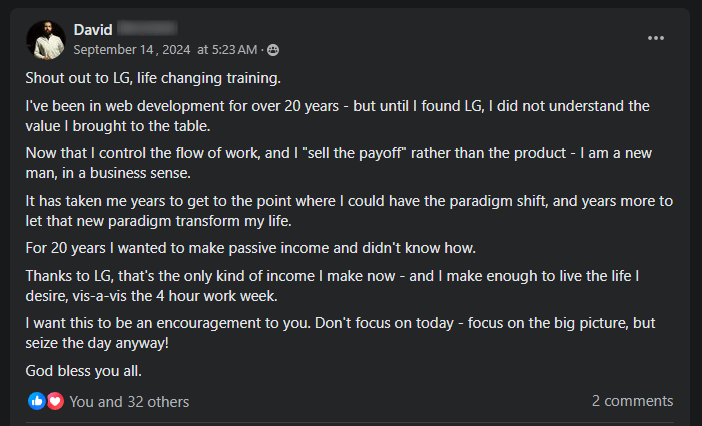Click the closing line "God bless you all."
This screenshot has height=426, width=702.
point(84,370)
